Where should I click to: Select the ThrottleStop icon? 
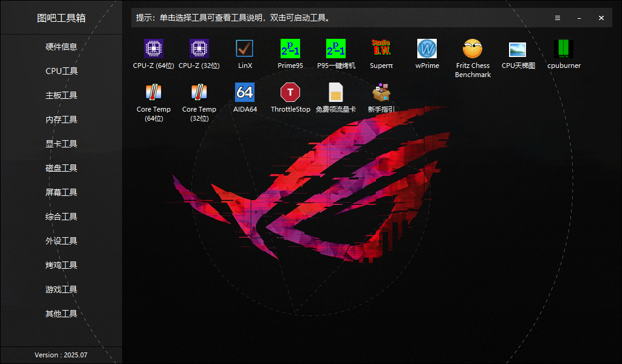tap(290, 92)
